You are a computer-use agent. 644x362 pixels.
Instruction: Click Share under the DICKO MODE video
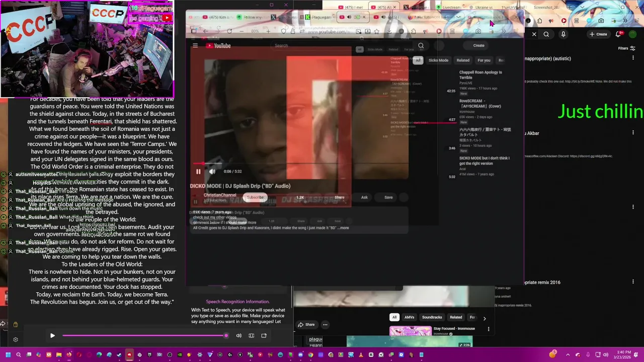pos(339,197)
